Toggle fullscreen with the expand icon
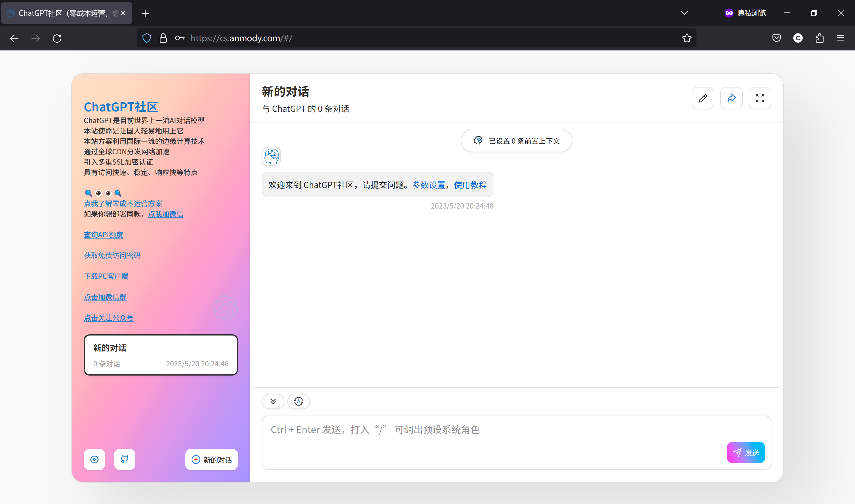 click(760, 98)
